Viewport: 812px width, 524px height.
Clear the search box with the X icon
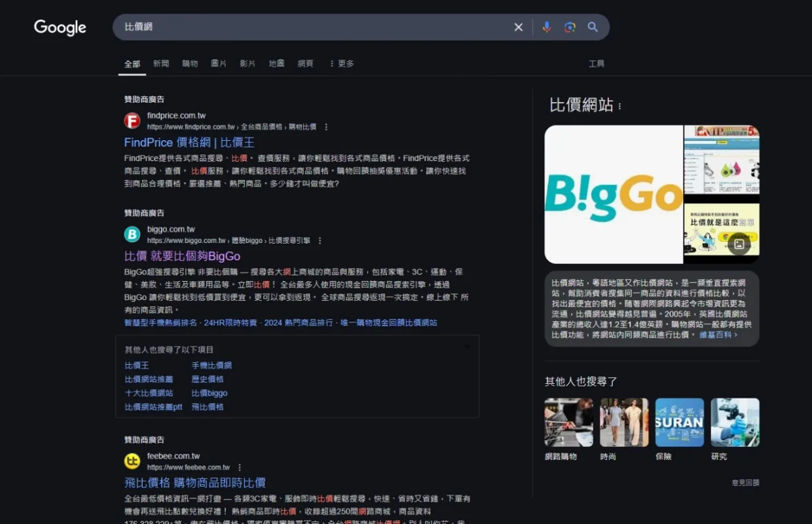click(519, 27)
